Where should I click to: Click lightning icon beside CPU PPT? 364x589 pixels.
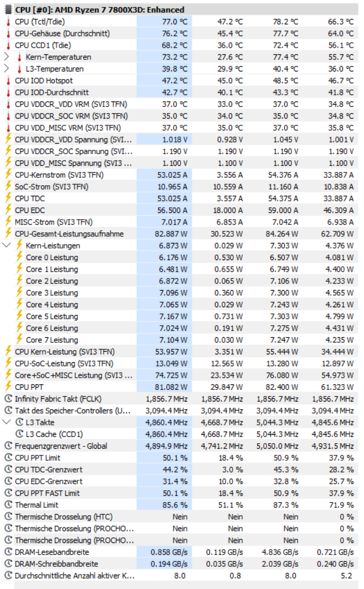tap(8, 387)
